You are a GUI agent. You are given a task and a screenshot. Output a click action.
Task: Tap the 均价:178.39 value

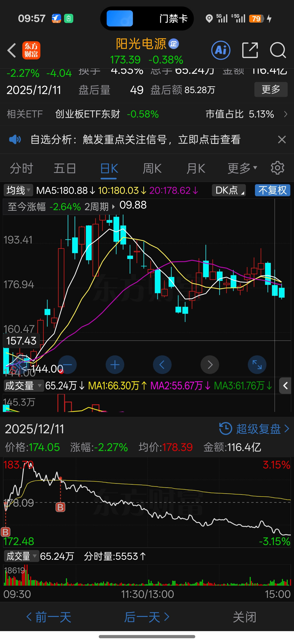point(166,447)
